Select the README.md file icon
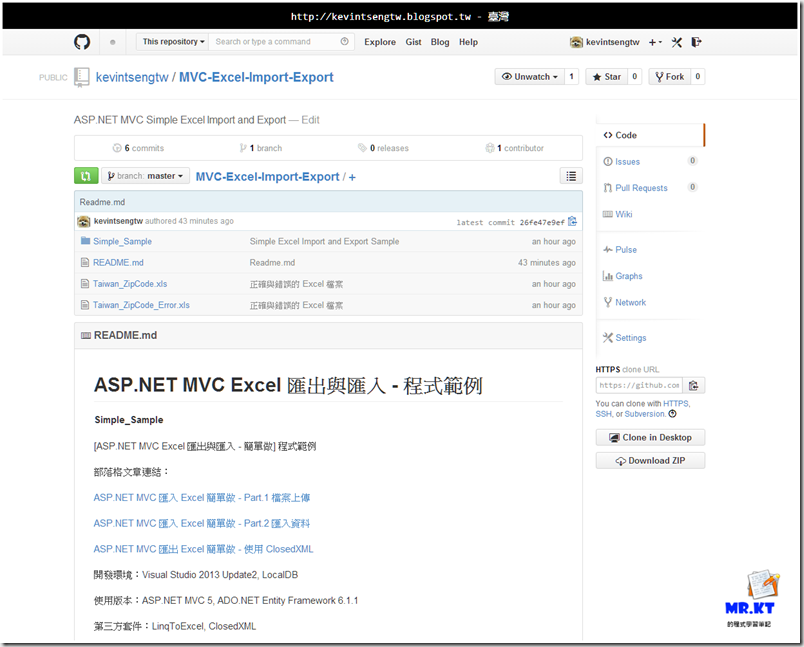Screen dimensions: 804x647 coord(85,262)
